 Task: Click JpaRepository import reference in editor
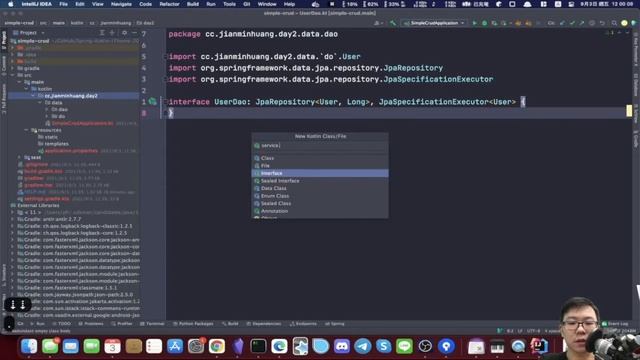pos(413,68)
